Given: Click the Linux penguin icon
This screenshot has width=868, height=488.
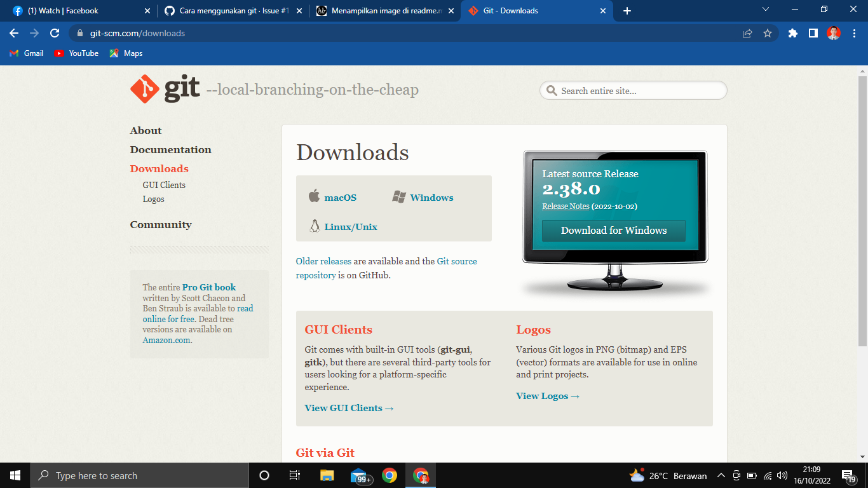Looking at the screenshot, I should 314,226.
